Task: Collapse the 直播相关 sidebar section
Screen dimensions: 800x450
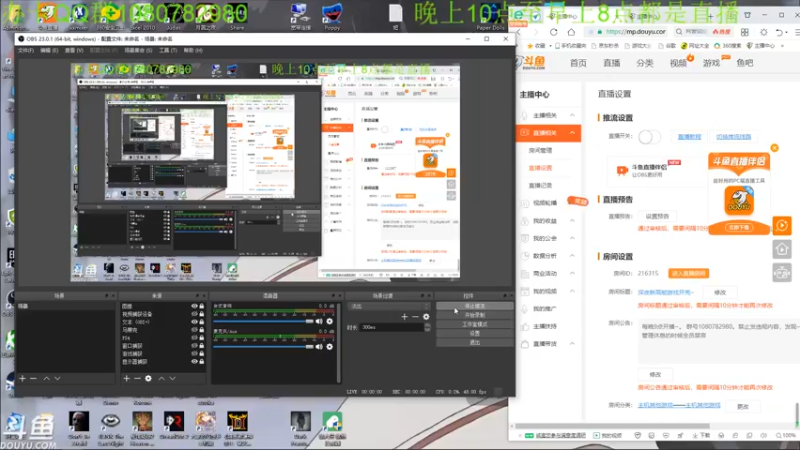Action: coord(572,133)
